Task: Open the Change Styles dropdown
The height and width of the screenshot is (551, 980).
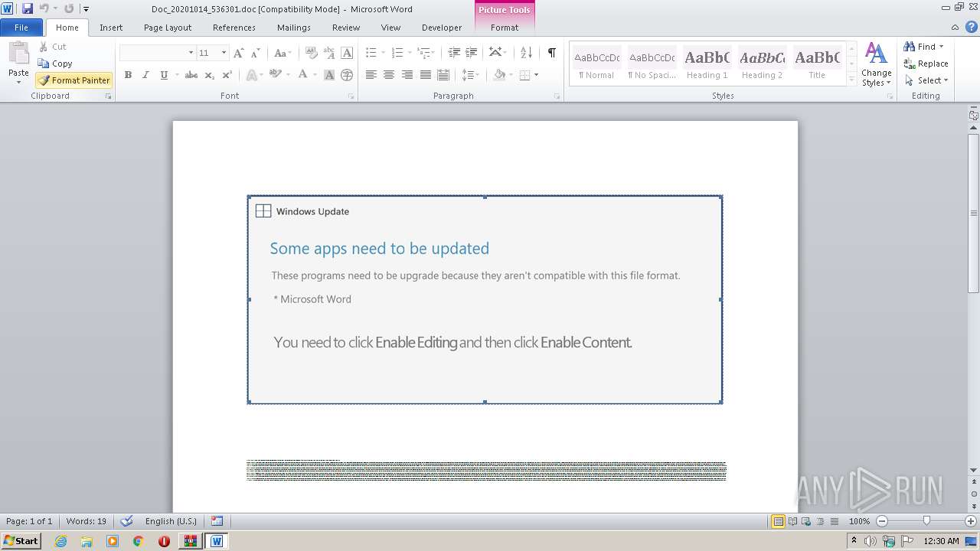Action: point(876,65)
